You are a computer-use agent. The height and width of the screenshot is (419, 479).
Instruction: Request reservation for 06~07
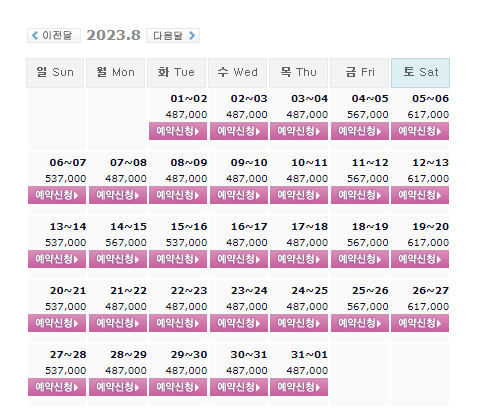[57, 195]
